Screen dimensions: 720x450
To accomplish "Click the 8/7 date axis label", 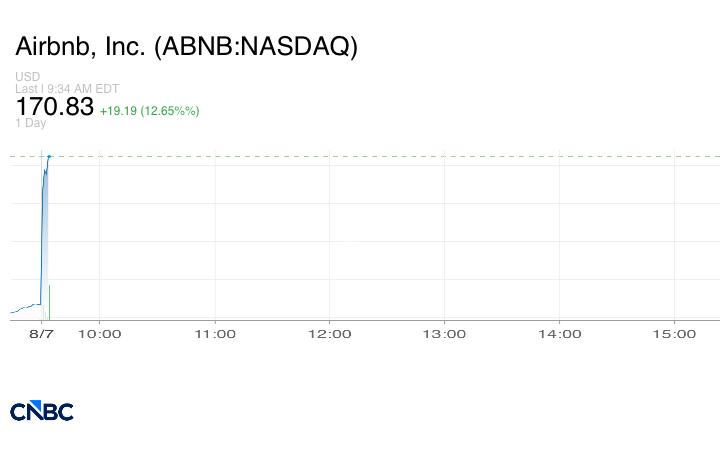I will pos(41,334).
